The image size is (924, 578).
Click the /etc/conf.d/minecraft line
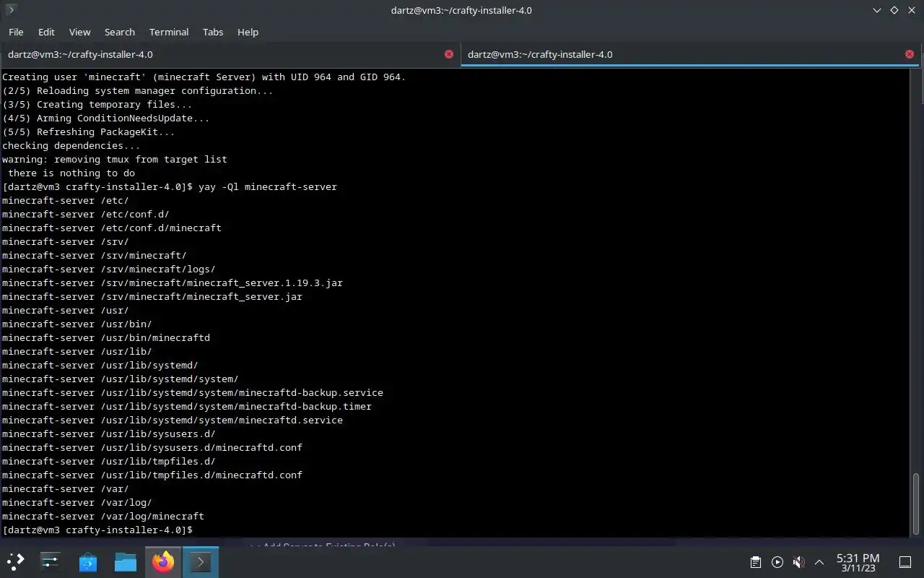[x=112, y=228]
